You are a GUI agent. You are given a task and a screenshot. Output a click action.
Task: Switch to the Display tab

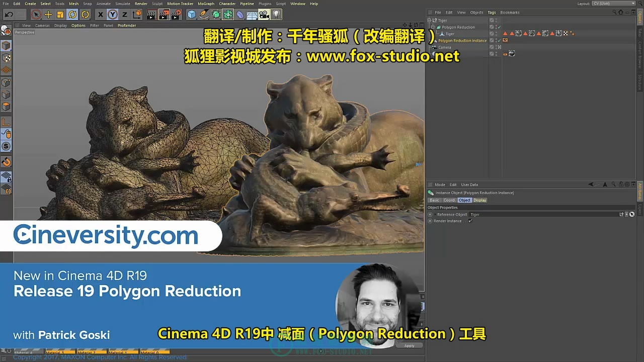480,200
